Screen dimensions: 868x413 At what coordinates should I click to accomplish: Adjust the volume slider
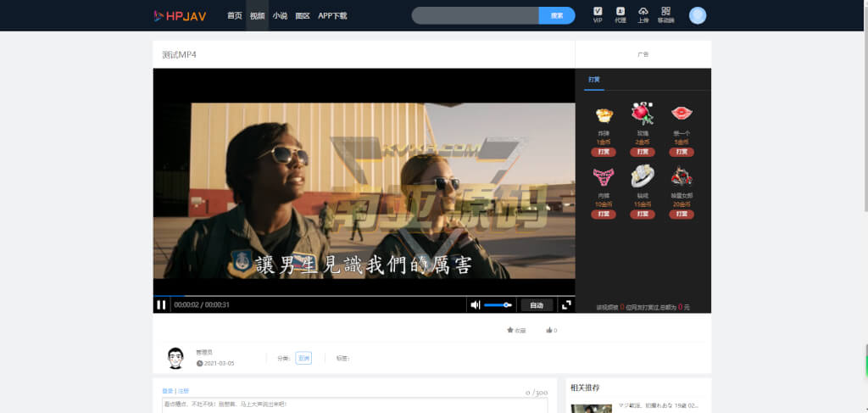498,305
